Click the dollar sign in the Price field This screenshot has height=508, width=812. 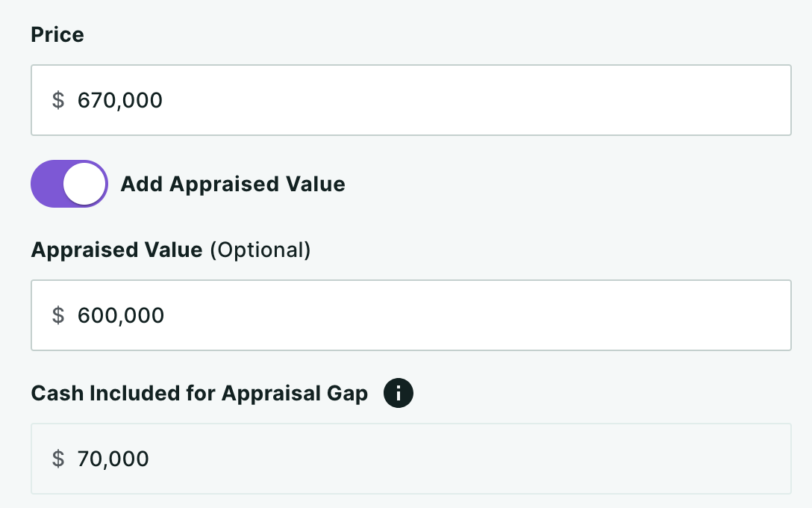58,100
